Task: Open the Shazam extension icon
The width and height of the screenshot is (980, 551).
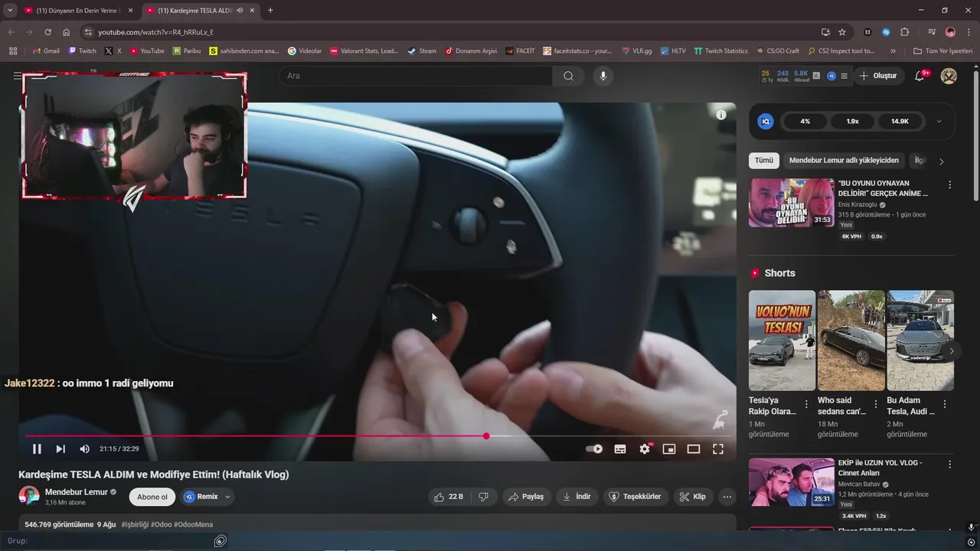Action: [886, 32]
